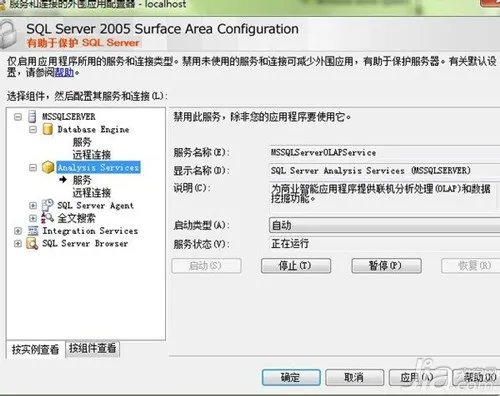Expand the SQL Server Browser node
The image size is (500, 396).
(x=18, y=243)
